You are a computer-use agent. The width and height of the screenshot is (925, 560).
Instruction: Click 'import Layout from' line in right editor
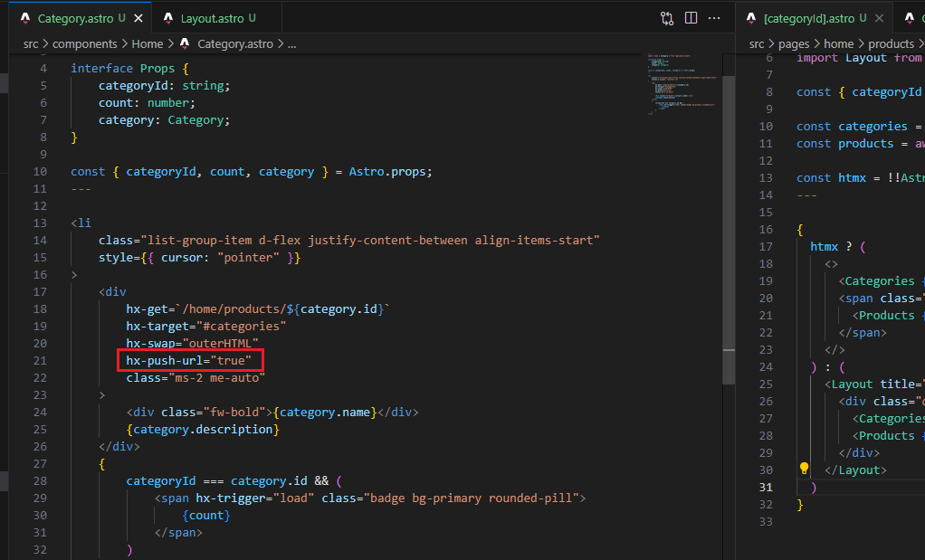click(x=860, y=58)
